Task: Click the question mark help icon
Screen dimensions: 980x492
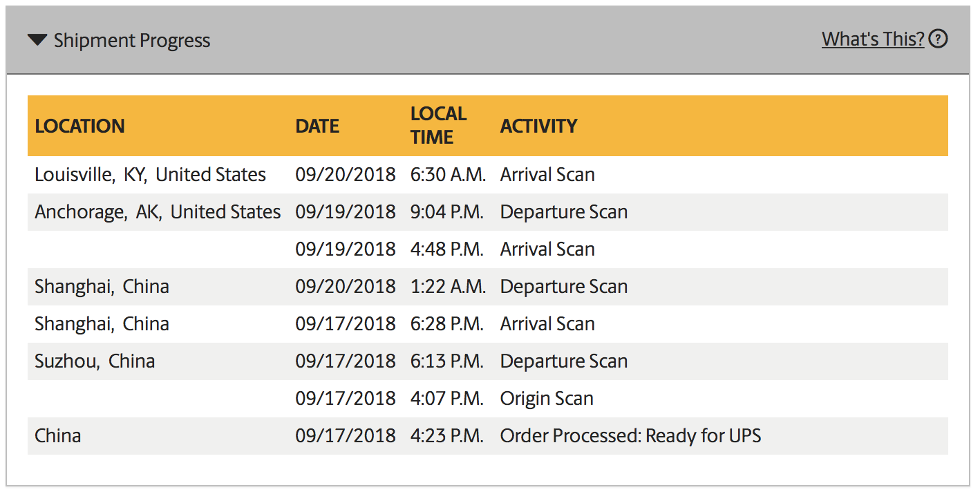Action: (x=938, y=39)
